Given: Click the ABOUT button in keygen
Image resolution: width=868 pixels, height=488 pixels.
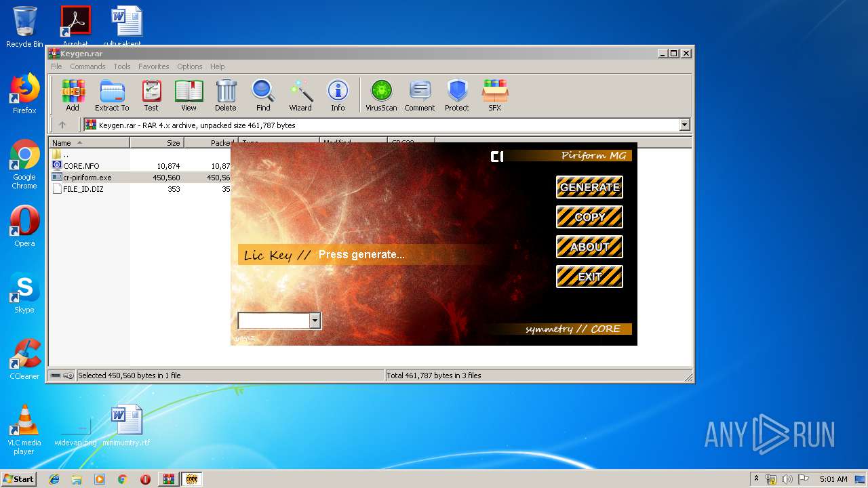Looking at the screenshot, I should click(x=589, y=247).
